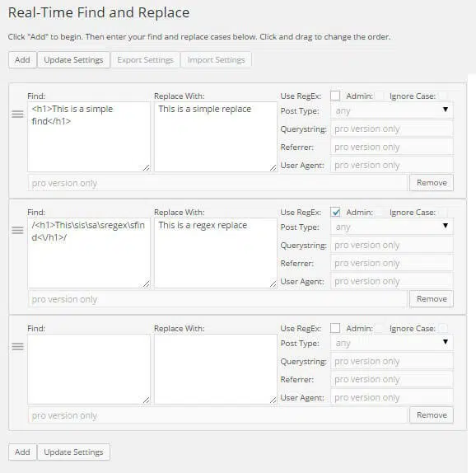Grab the first rule's drag handle icon
The width and height of the screenshot is (476, 473).
pyautogui.click(x=17, y=114)
